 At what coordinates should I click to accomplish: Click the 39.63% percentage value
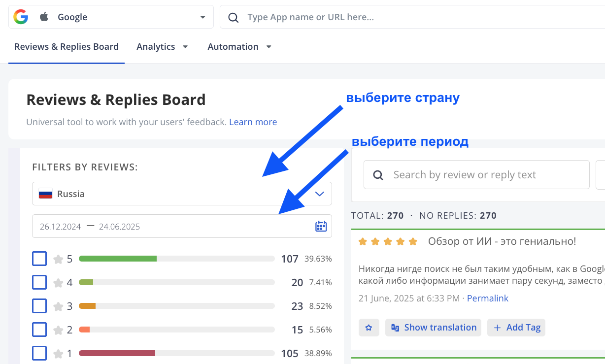point(318,259)
